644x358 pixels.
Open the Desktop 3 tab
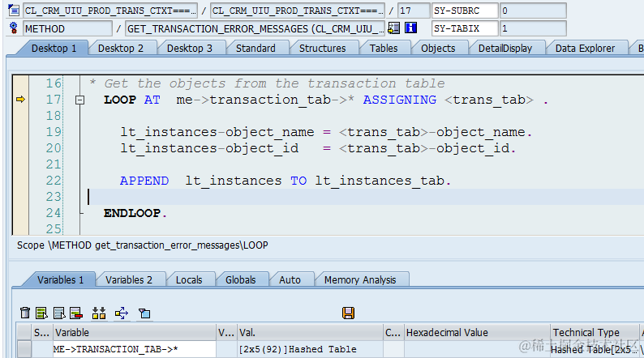point(190,49)
